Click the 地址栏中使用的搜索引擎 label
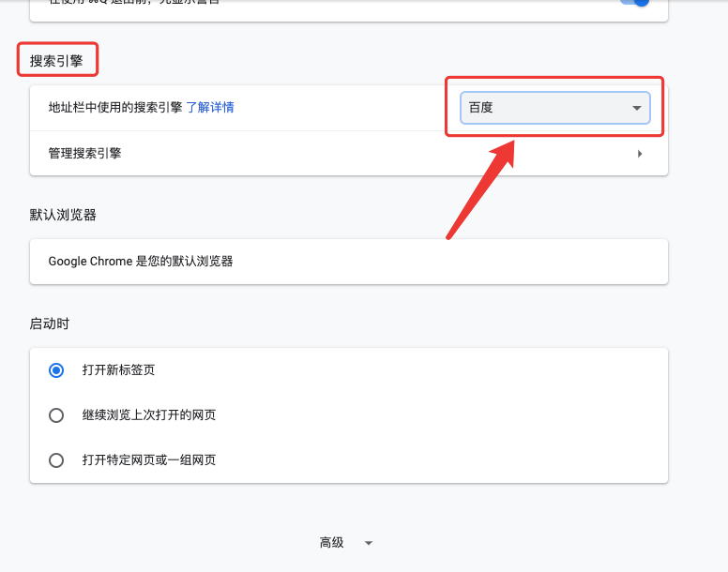 tap(115, 108)
